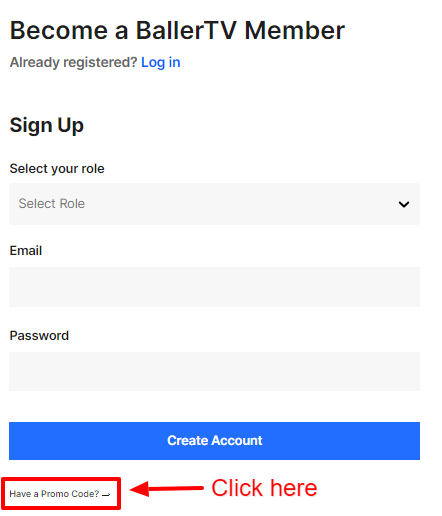Click the red arrow annotation graphic
Viewport: 442px width, 516px height.
[x=166, y=489]
